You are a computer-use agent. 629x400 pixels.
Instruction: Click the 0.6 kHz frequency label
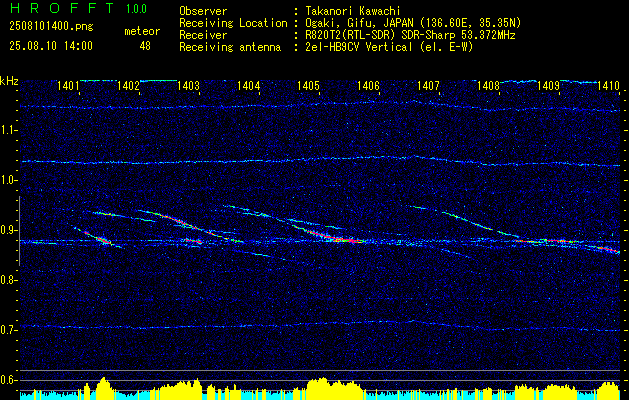click(7, 380)
